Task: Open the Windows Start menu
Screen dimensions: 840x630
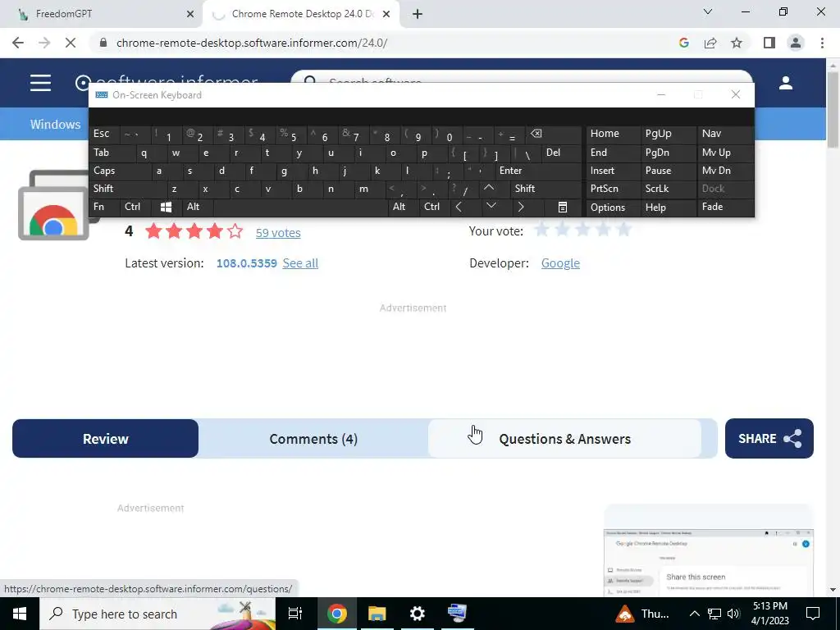Action: point(20,614)
